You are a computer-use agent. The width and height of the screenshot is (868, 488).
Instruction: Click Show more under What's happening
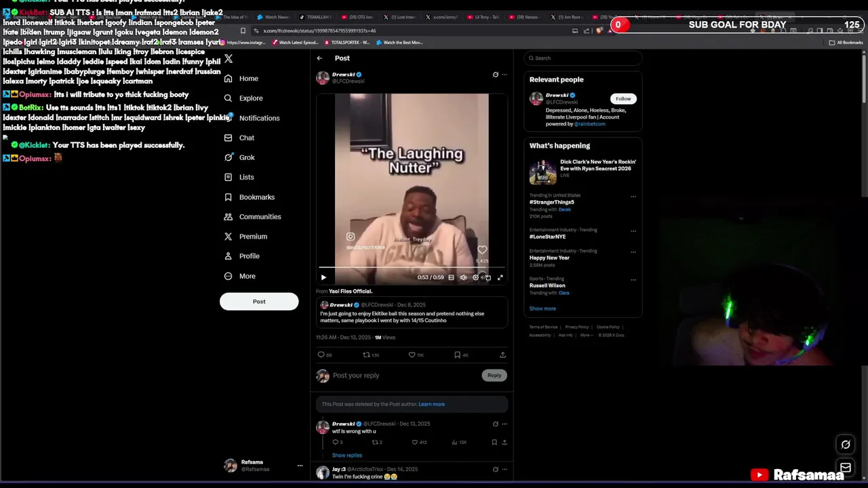tap(542, 308)
